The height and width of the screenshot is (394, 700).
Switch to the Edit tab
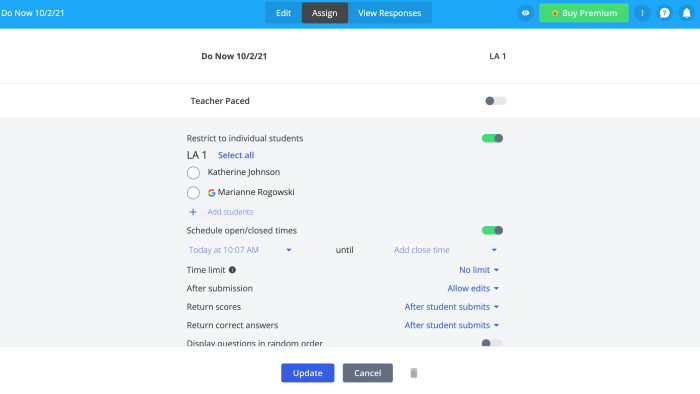(283, 13)
